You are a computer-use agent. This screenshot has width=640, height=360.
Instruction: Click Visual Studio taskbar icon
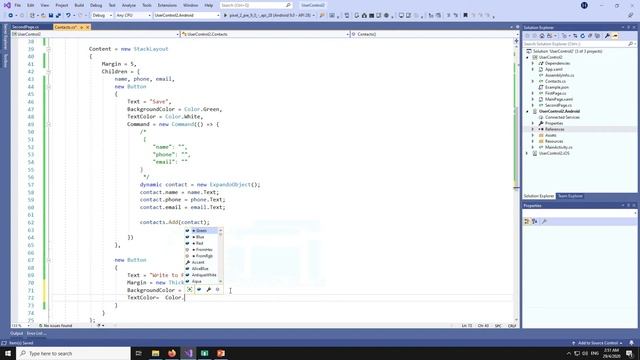(x=188, y=353)
